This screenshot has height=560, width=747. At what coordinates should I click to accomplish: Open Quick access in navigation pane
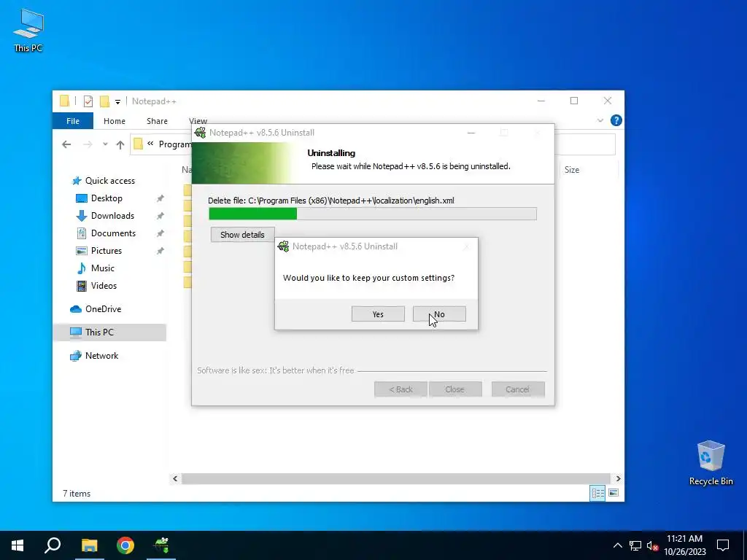(x=109, y=181)
